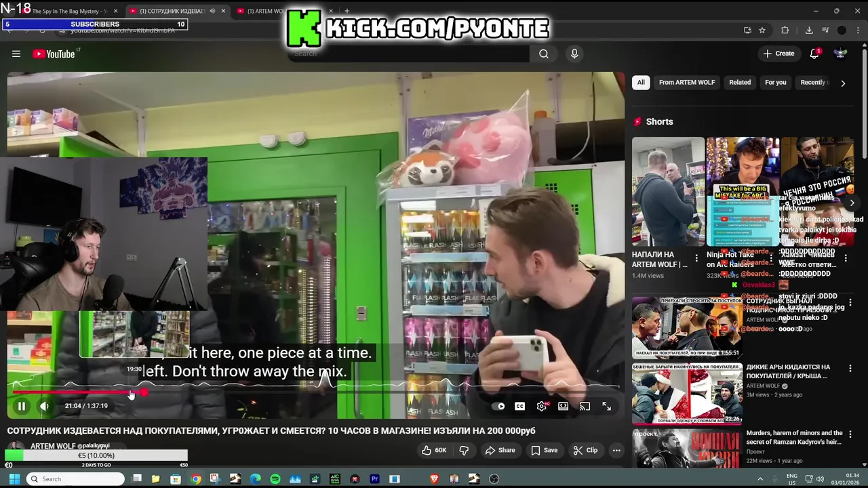Open the YouTube hamburger guide menu
Viewport: 868px width, 488px height.
point(16,54)
